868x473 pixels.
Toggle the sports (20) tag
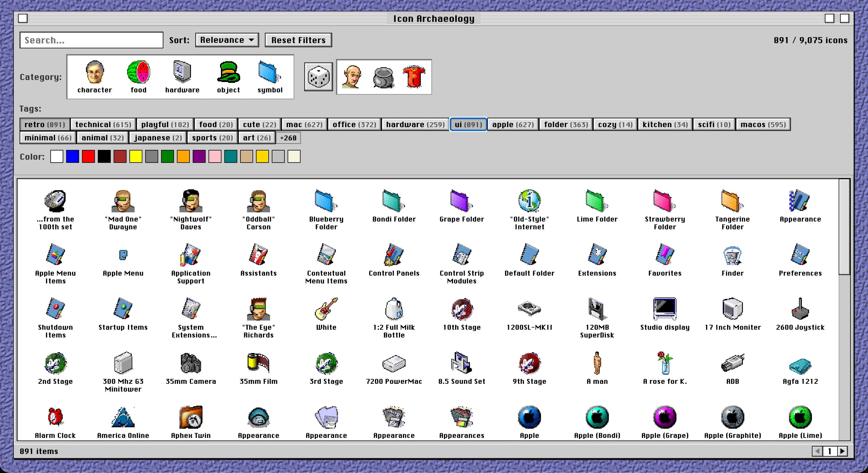212,138
